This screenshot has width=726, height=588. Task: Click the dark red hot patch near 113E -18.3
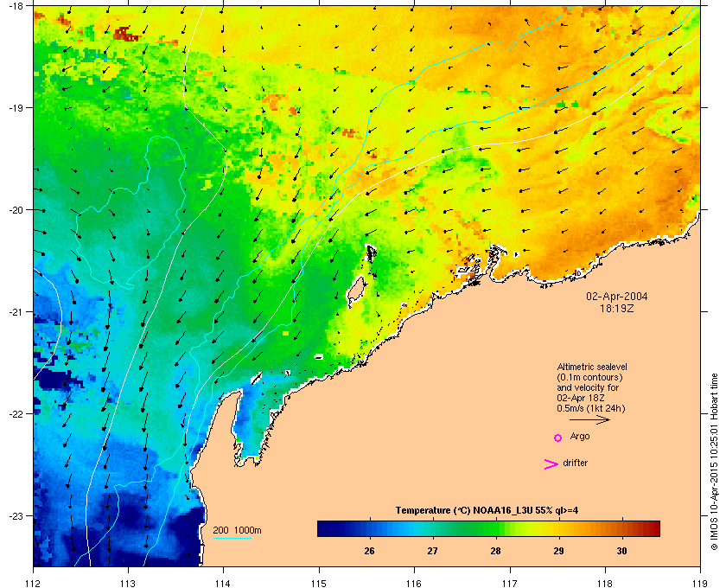tap(125, 34)
